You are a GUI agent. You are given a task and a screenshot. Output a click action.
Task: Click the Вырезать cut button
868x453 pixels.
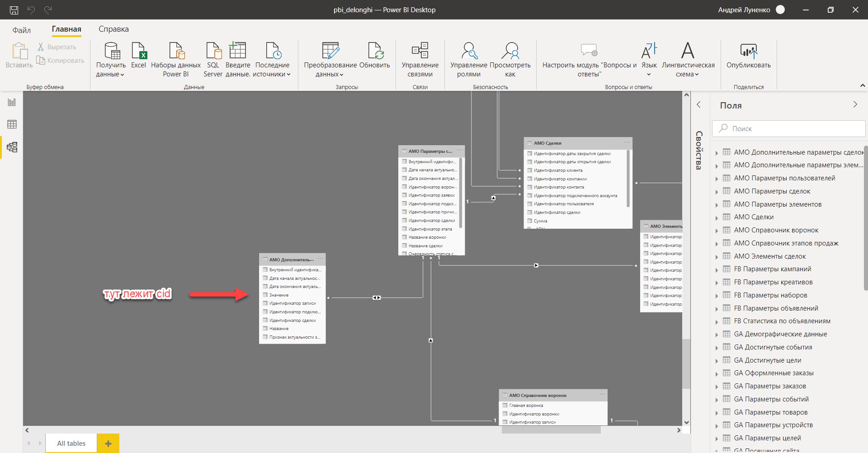pos(57,47)
